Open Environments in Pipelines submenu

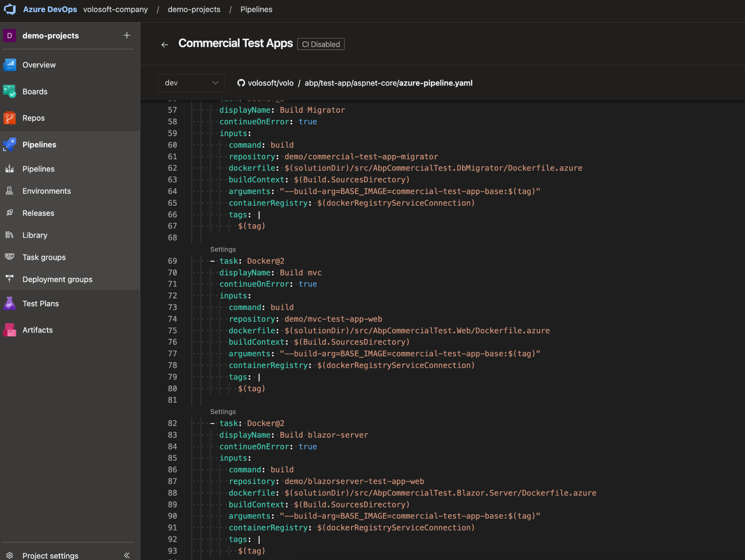(46, 191)
